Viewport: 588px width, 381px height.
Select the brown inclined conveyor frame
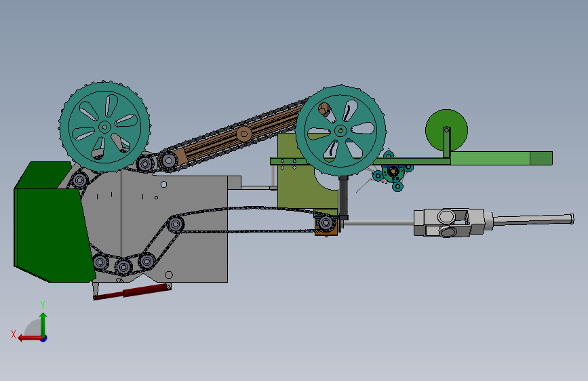pyautogui.click(x=240, y=136)
